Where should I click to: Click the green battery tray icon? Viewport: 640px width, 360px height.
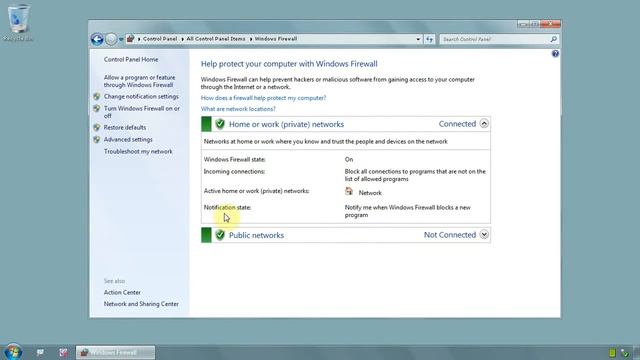click(x=612, y=353)
